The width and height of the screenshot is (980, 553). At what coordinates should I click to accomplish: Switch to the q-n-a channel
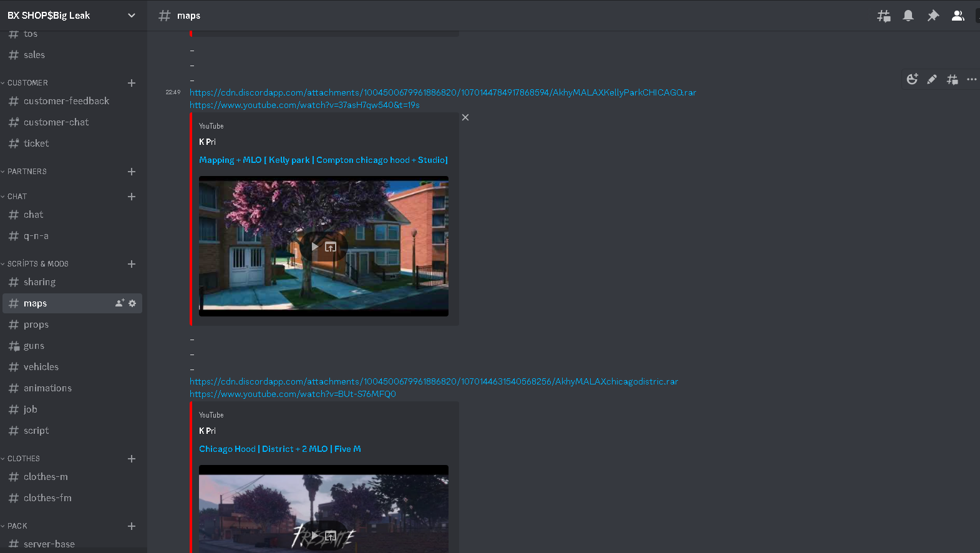pos(72,236)
